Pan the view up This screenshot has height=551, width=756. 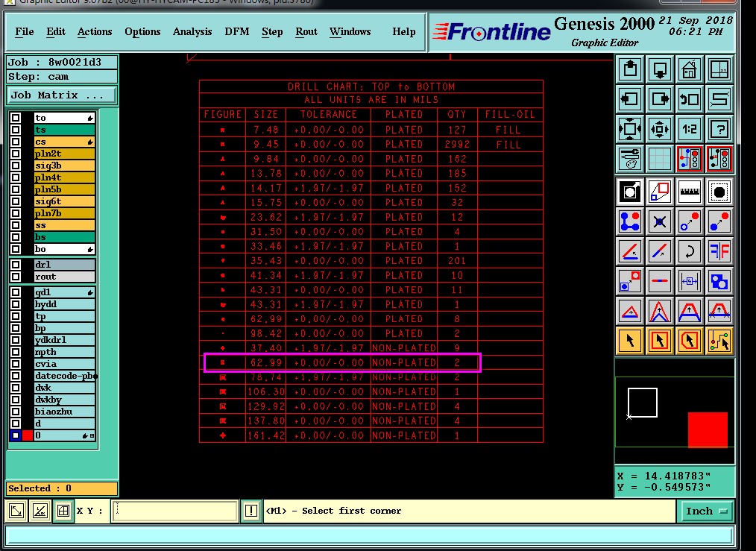click(x=630, y=69)
